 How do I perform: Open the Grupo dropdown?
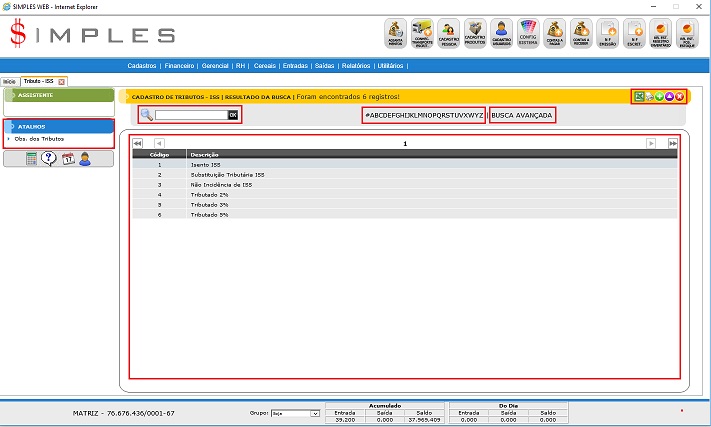[299, 412]
